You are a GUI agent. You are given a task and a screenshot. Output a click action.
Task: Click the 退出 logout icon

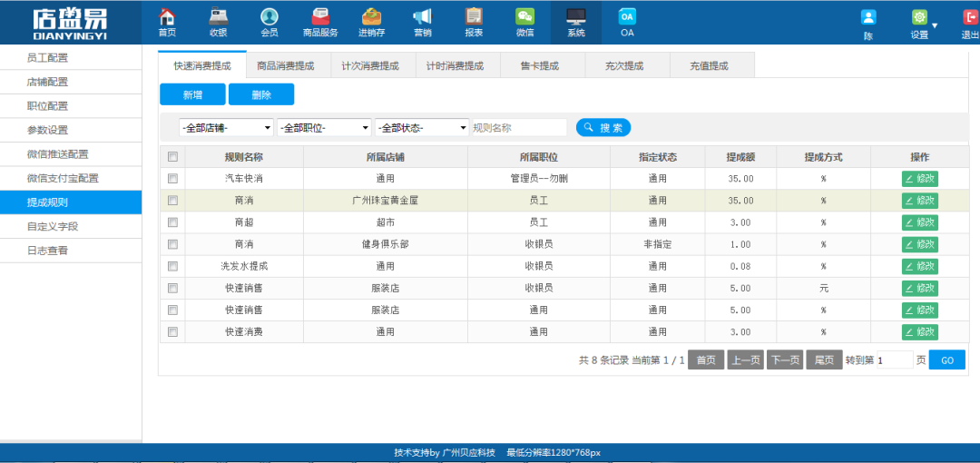pyautogui.click(x=970, y=17)
